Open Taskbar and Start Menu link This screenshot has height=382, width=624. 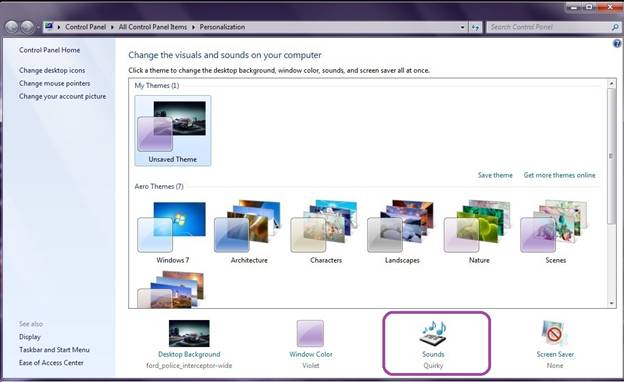[x=54, y=350]
